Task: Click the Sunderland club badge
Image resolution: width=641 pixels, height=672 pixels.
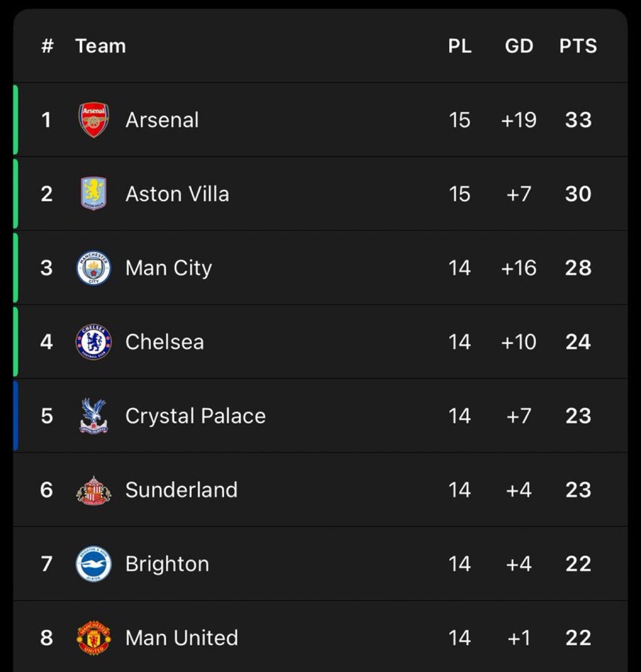Action: (93, 490)
